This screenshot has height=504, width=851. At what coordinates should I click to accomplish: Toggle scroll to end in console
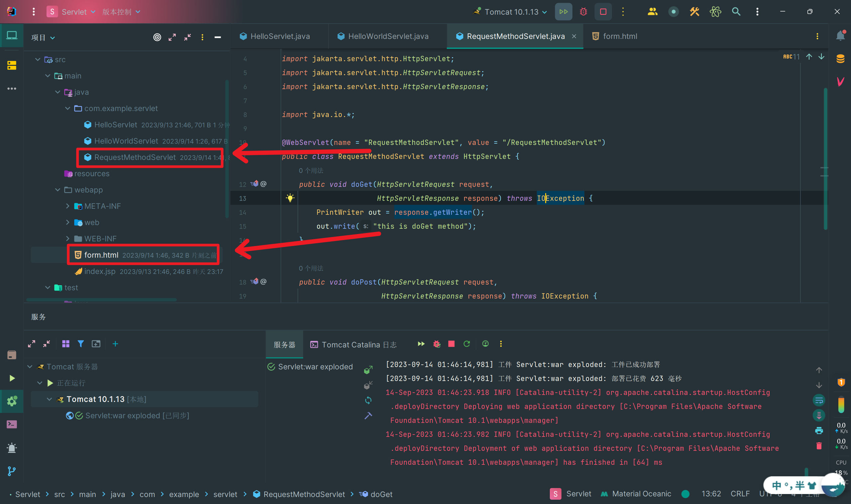[x=819, y=415]
